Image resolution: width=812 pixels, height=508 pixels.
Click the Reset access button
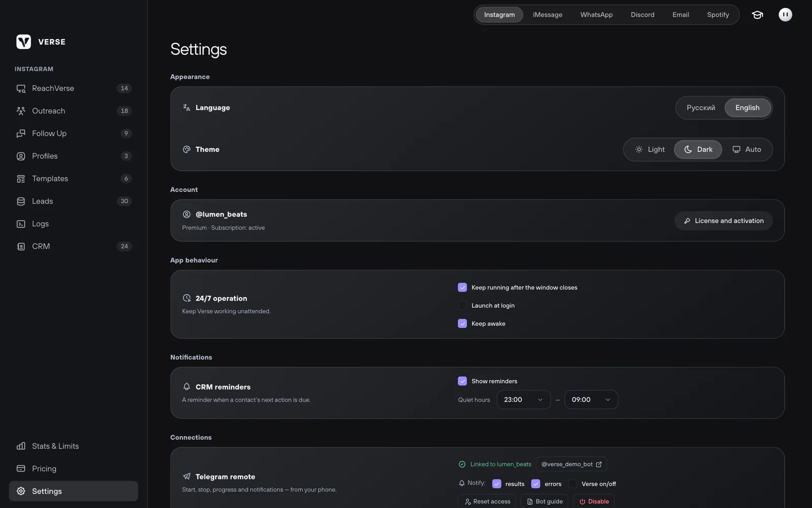tap(487, 501)
